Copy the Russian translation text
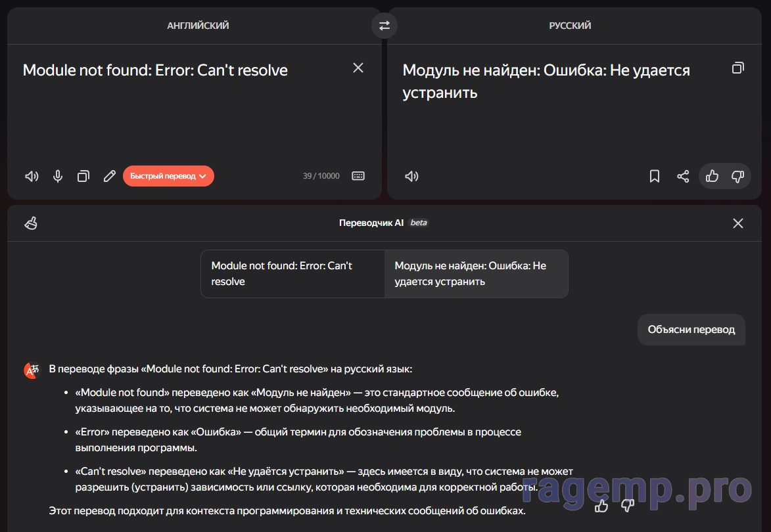Screen dimensions: 771x532 [x=738, y=68]
